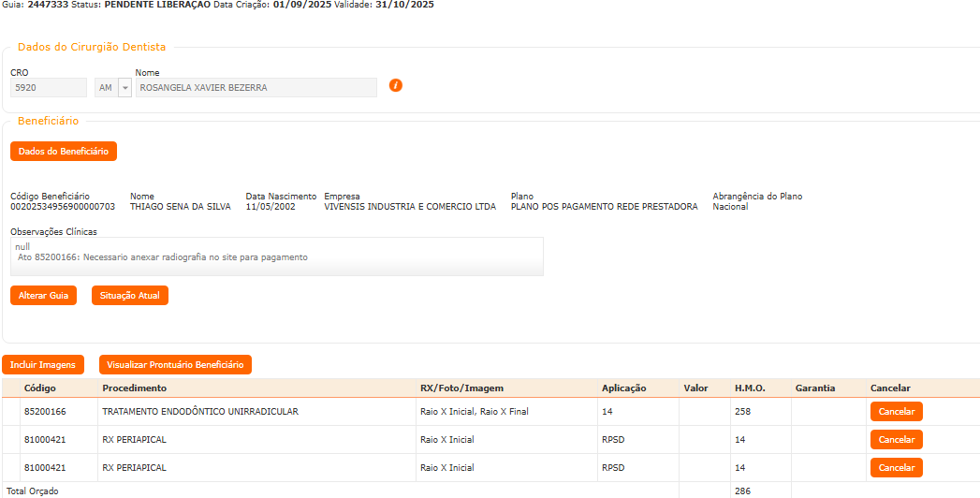Click the Aplicação column header
This screenshot has width=980, height=498.
pyautogui.click(x=624, y=388)
